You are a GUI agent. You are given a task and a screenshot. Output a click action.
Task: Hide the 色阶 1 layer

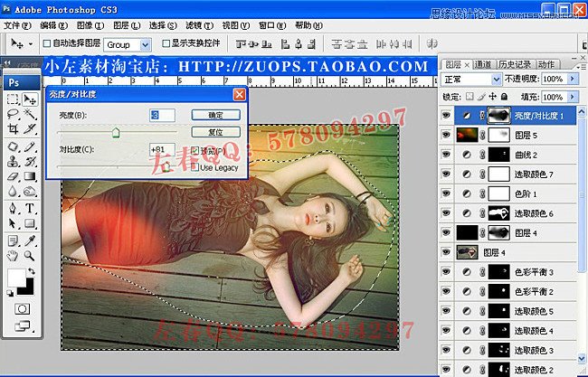click(x=446, y=193)
